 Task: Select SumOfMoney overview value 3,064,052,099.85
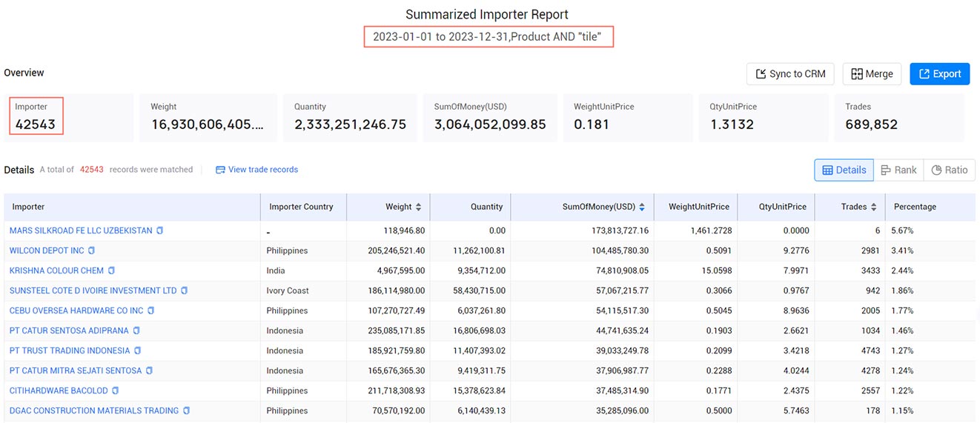pos(490,124)
